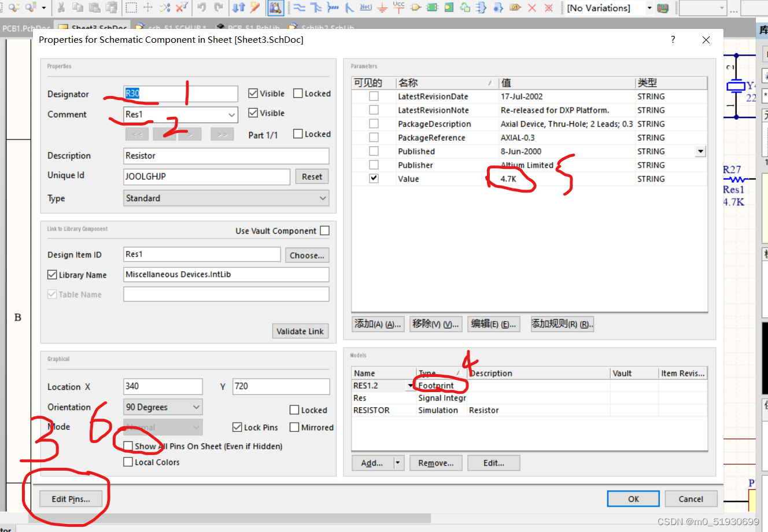Toggle the Lock Pins checkbox
This screenshot has height=532, width=768.
point(237,427)
